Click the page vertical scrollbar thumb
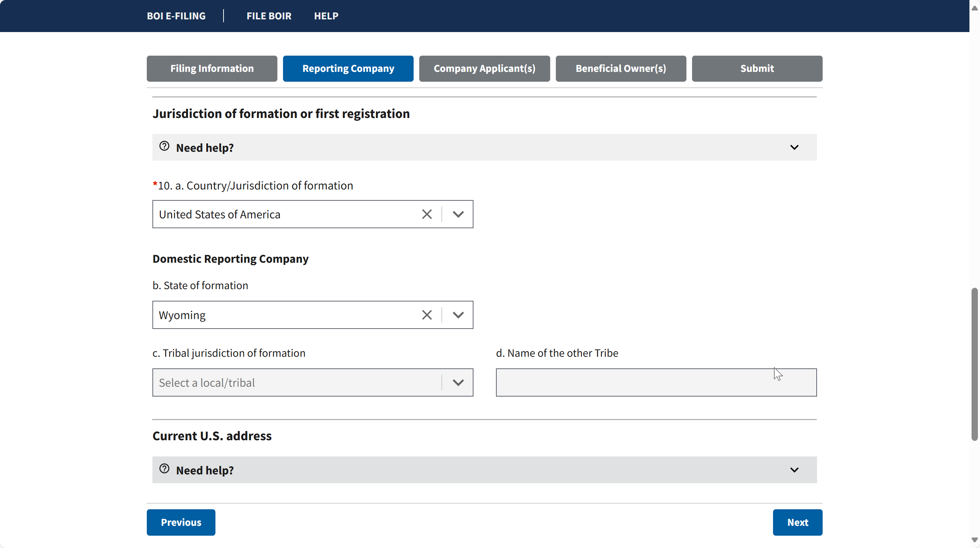 click(x=974, y=364)
